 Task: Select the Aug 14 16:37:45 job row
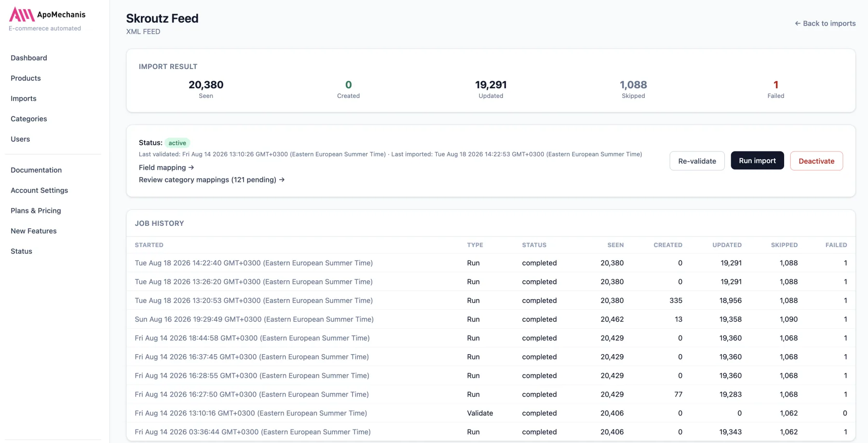pos(491,357)
